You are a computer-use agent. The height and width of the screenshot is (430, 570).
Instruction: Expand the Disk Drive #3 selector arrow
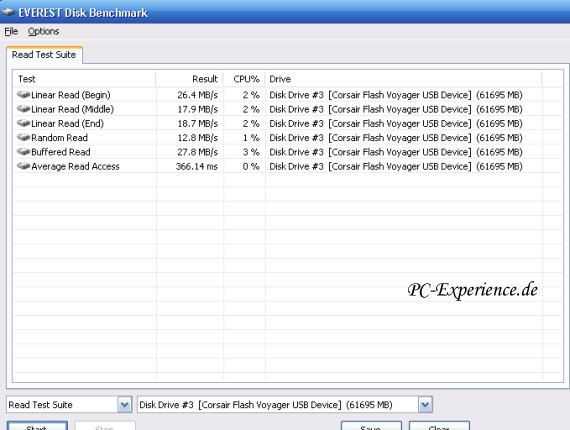425,405
